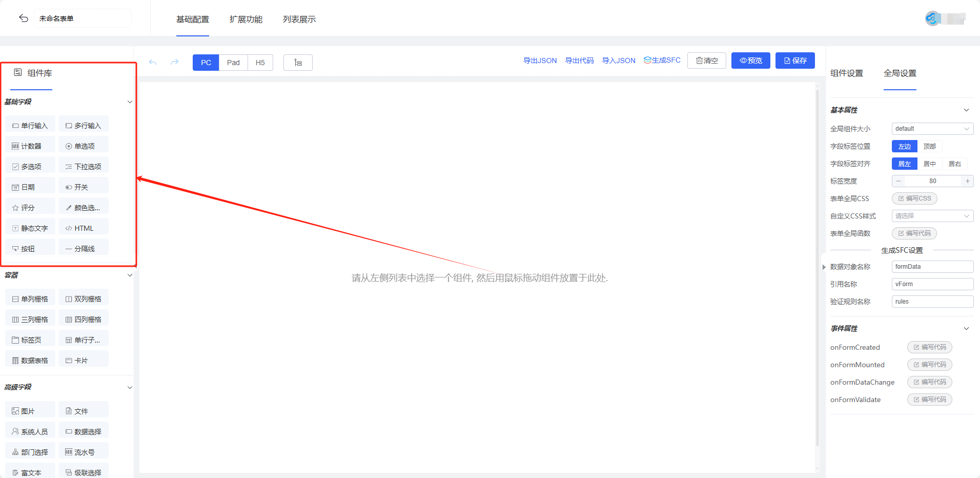Pick the 颜色选择 color picker component
The image size is (980, 478).
83,208
